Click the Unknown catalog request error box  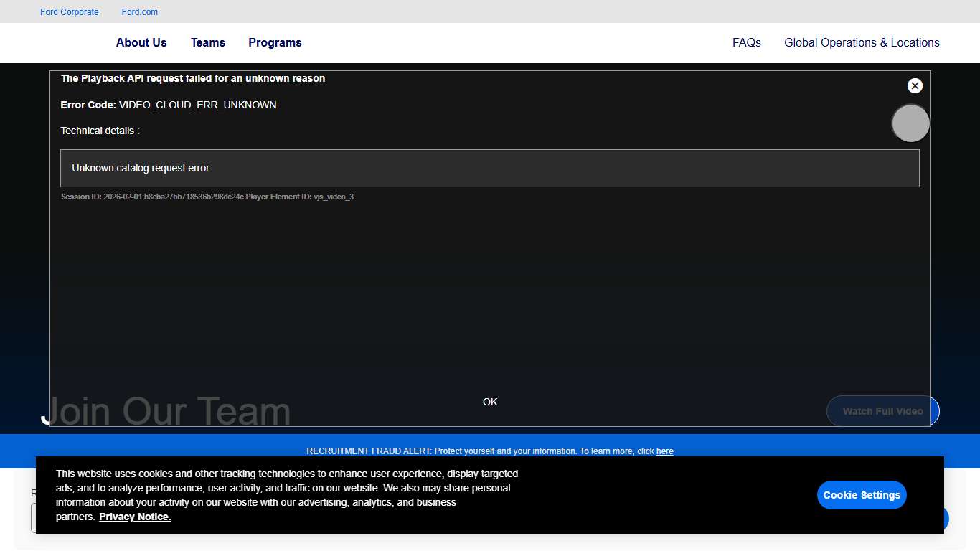click(489, 169)
